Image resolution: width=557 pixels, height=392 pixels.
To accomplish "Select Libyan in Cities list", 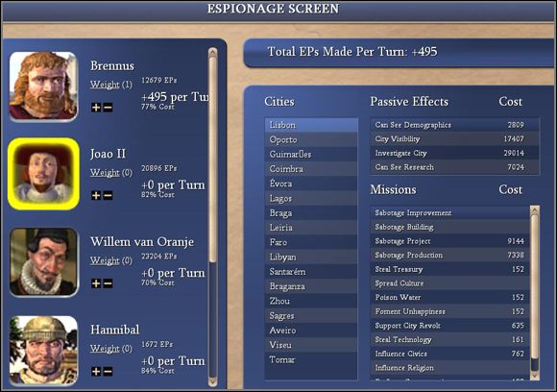I will click(x=311, y=257).
